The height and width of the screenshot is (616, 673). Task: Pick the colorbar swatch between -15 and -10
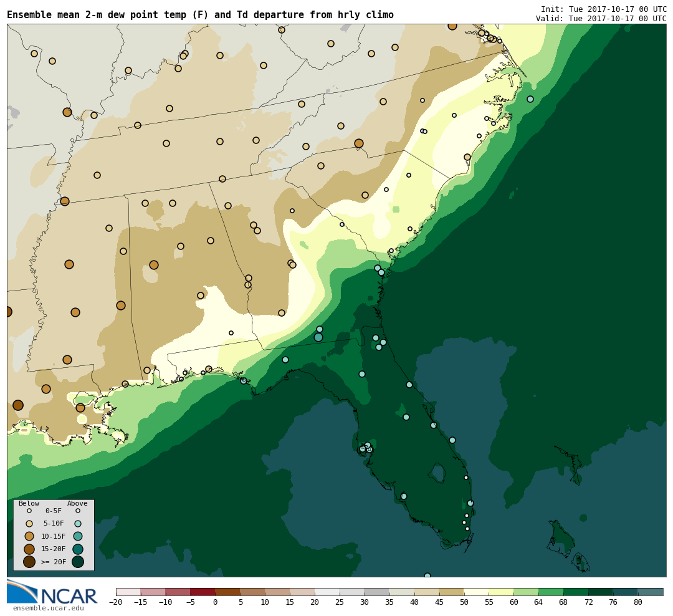(x=153, y=592)
